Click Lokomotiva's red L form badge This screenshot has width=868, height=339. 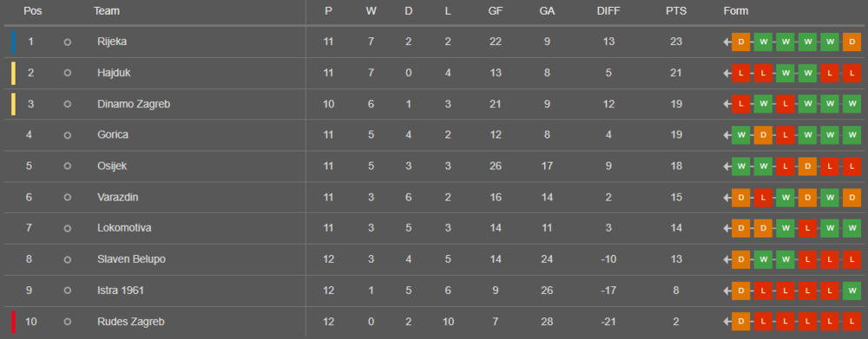[807, 228]
